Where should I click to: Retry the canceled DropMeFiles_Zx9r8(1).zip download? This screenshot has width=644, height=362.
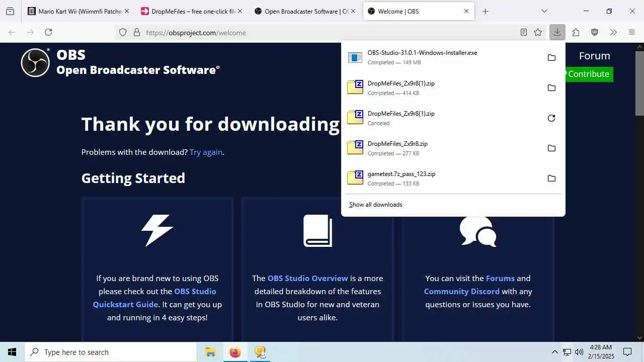click(x=551, y=118)
